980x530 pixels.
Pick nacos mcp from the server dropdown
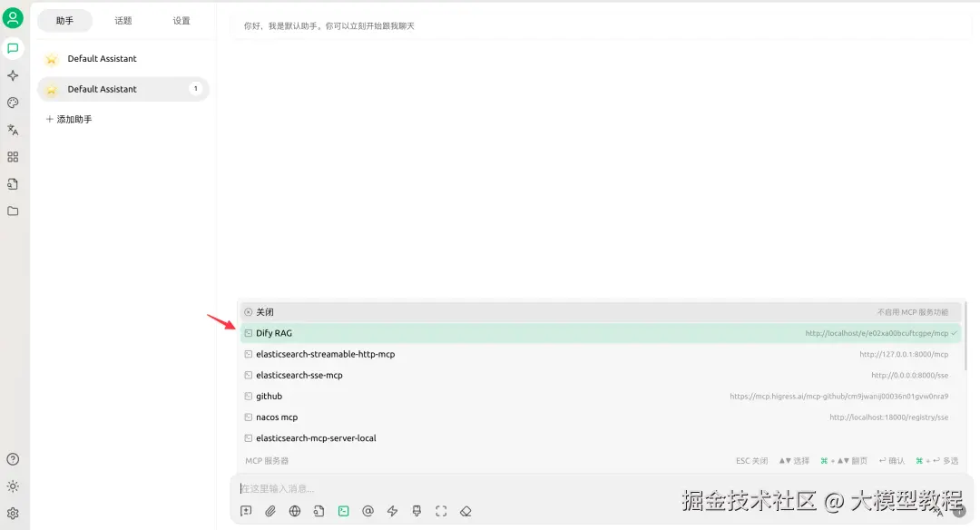coord(275,417)
